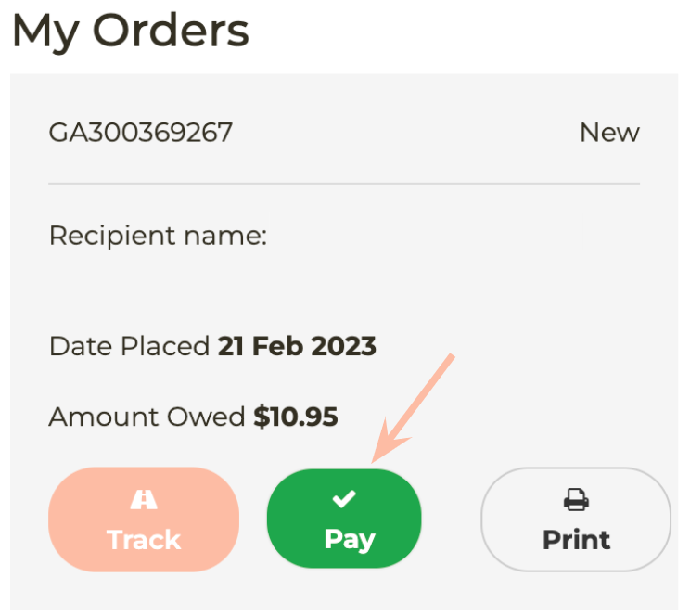
Task: Track order GA300369267
Action: point(144,520)
